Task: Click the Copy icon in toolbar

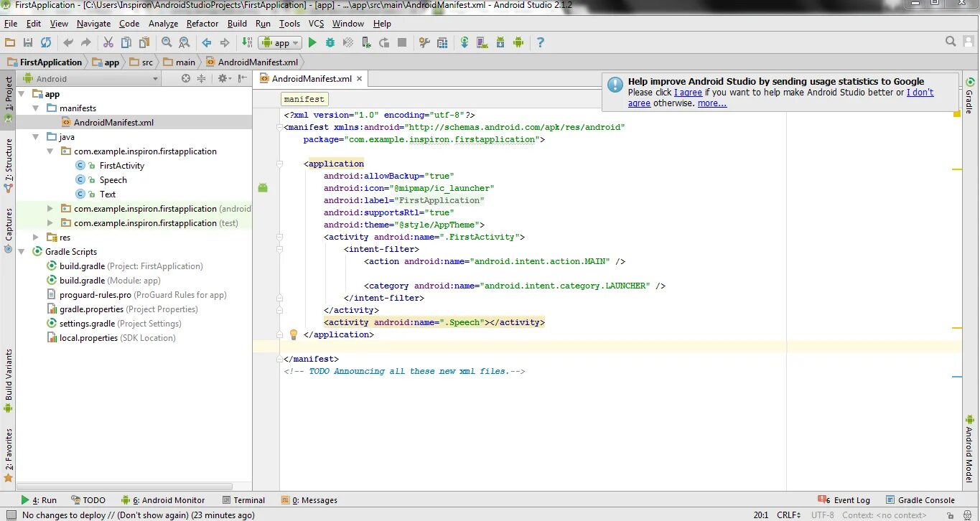Action: (126, 42)
